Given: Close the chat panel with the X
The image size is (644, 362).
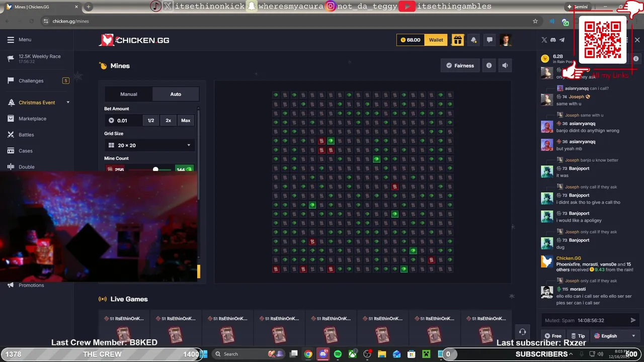Looking at the screenshot, I should point(637,40).
